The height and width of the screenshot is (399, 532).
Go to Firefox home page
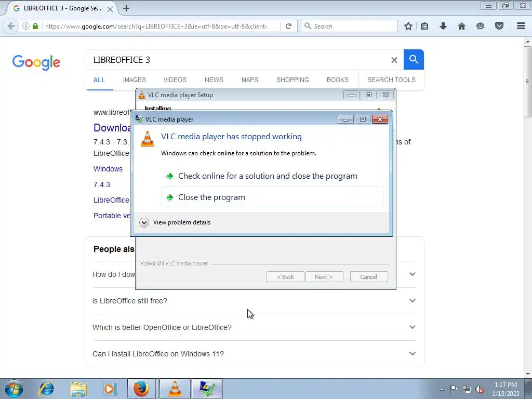(x=462, y=26)
